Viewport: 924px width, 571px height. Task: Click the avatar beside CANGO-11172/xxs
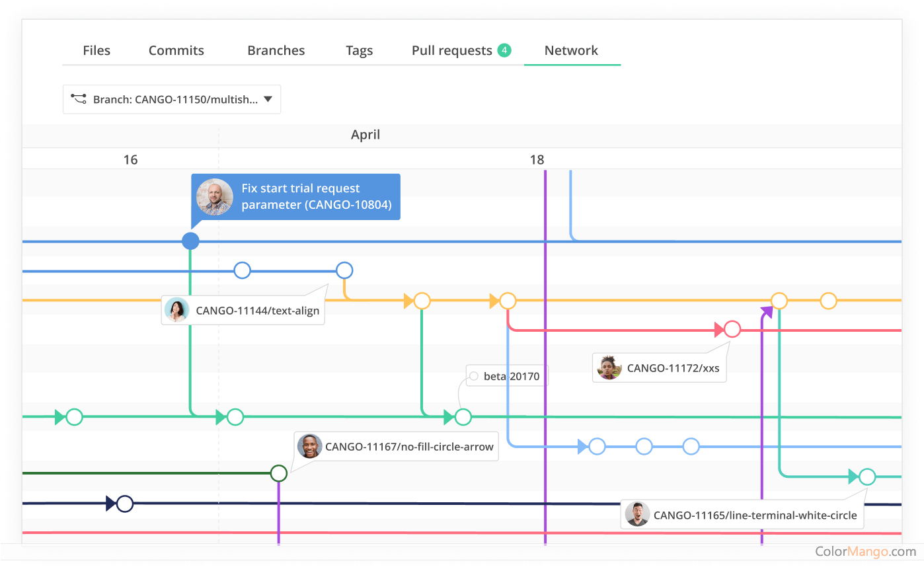[x=609, y=367]
